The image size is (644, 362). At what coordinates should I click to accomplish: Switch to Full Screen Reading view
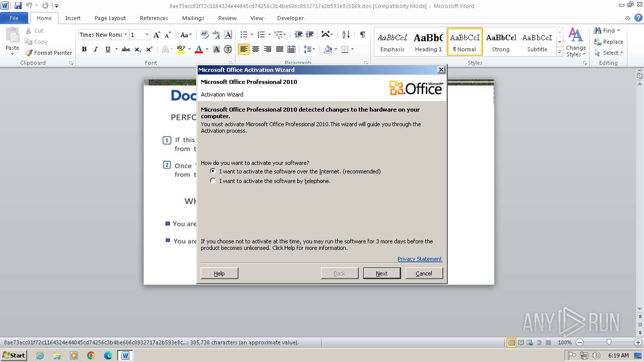521,342
